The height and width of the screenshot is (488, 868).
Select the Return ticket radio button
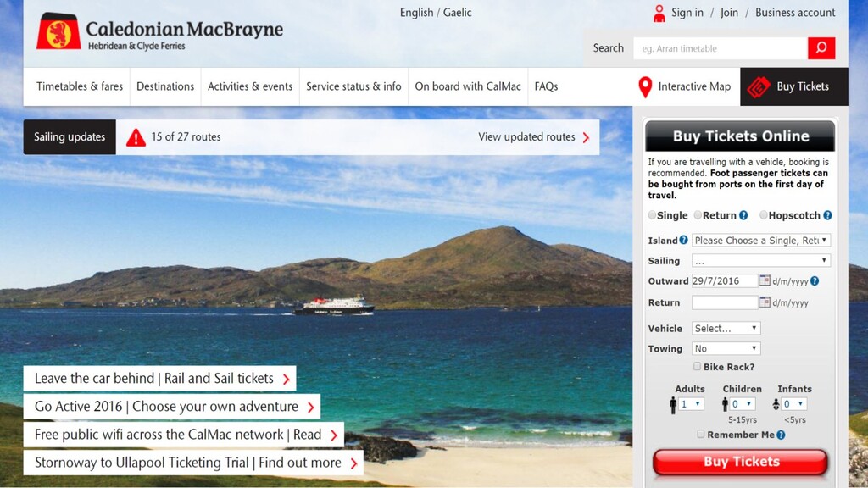tap(698, 214)
